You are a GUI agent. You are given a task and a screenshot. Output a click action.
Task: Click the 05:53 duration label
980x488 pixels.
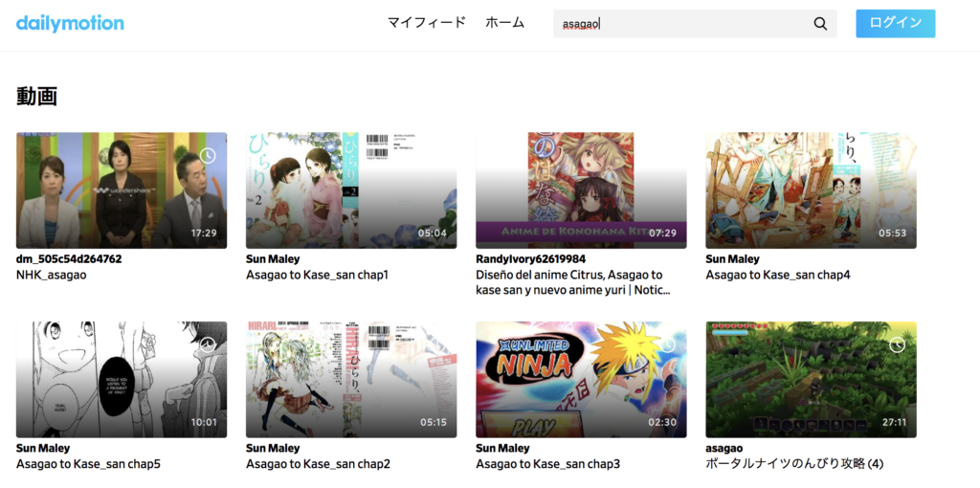(x=893, y=233)
